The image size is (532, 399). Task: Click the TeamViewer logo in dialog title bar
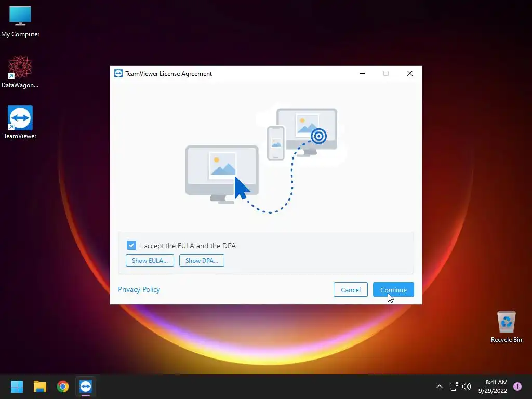click(x=118, y=73)
